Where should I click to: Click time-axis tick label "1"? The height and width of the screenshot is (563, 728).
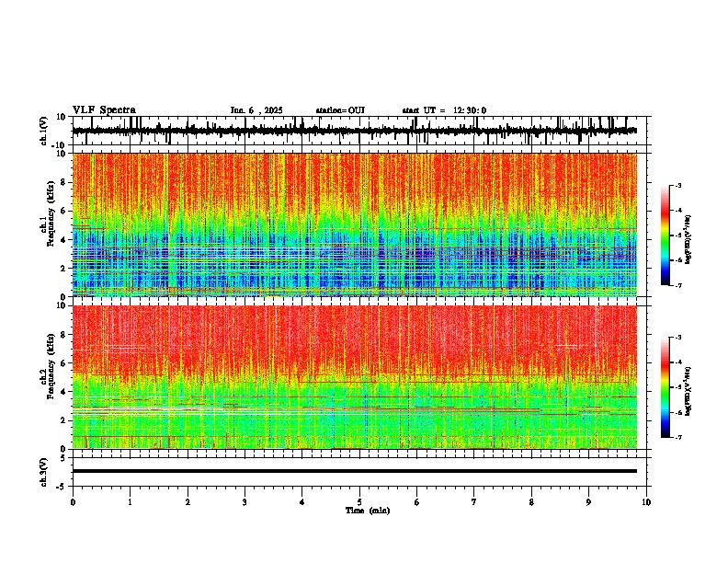click(x=130, y=502)
